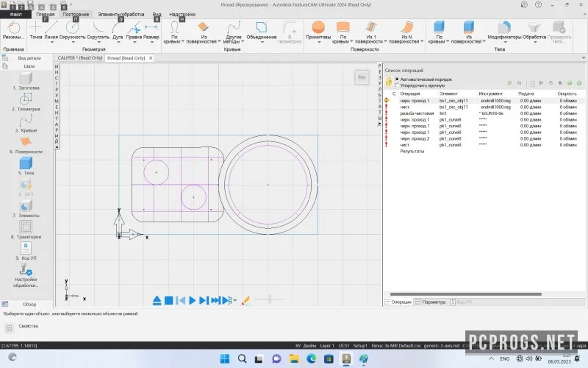Viewport: 588px width, 368px height.
Task: Open step 5 Тела
Action: [x=26, y=166]
